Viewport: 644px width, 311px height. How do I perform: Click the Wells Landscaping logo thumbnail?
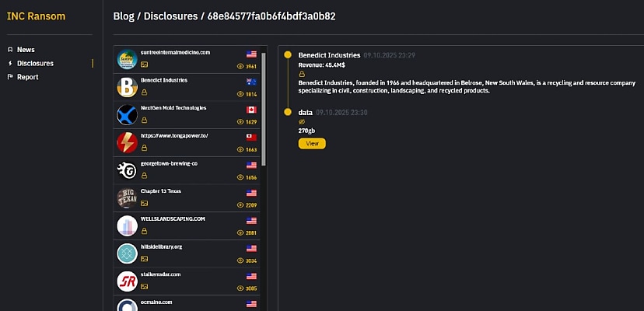tap(128, 226)
